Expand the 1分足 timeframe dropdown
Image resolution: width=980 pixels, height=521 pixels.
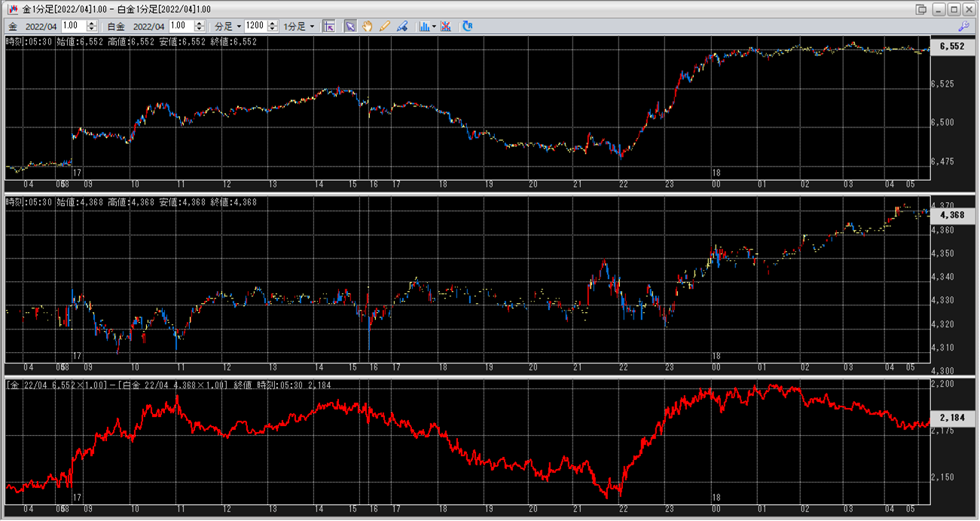coord(299,26)
